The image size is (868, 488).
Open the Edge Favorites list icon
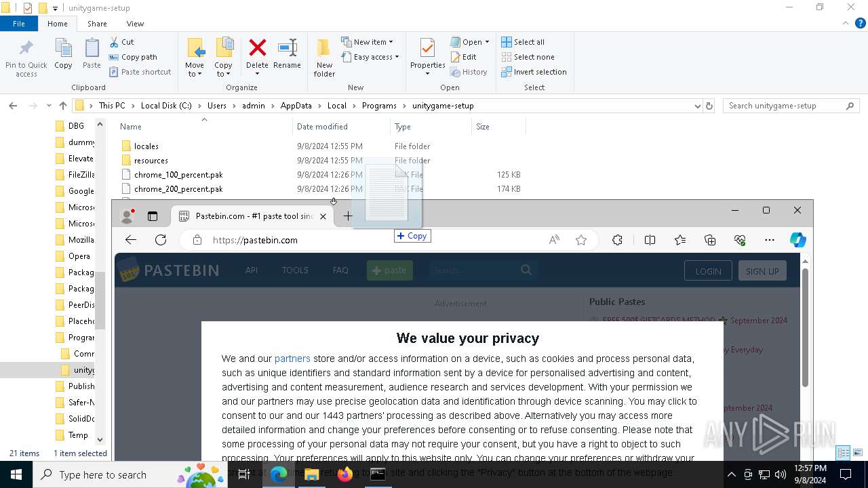point(680,240)
